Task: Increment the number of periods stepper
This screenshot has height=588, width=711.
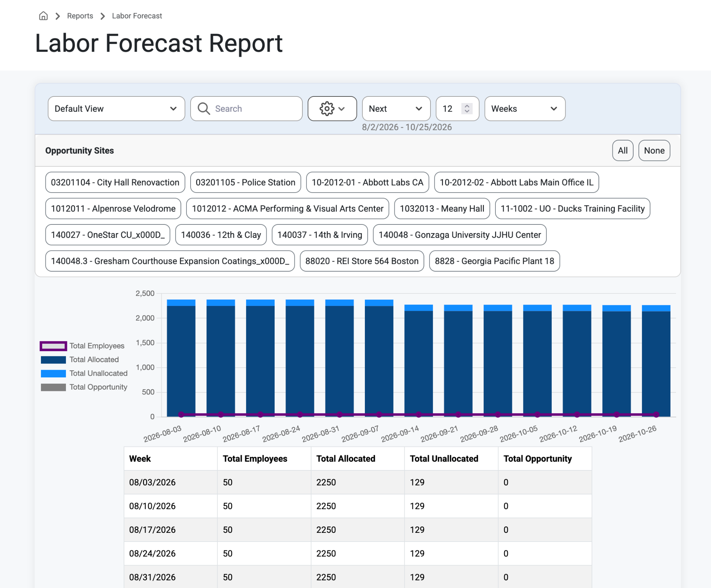Action: tap(467, 105)
